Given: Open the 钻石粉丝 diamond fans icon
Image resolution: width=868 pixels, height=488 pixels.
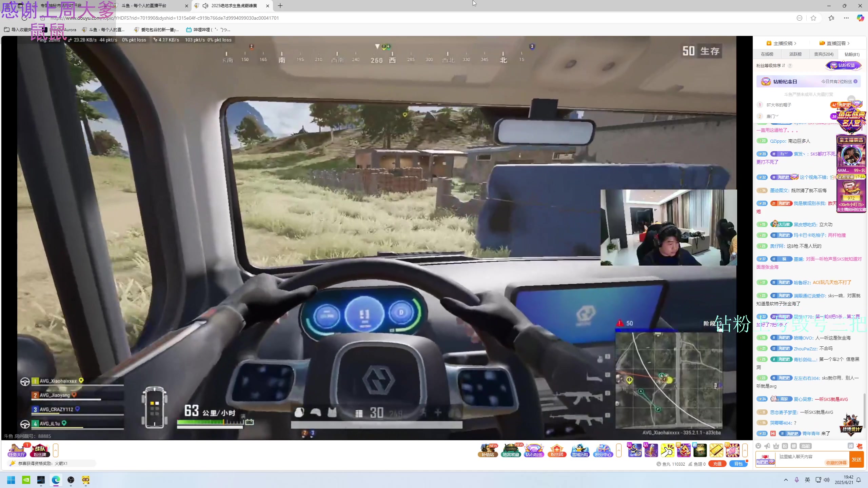Looking at the screenshot, I should (x=534, y=450).
